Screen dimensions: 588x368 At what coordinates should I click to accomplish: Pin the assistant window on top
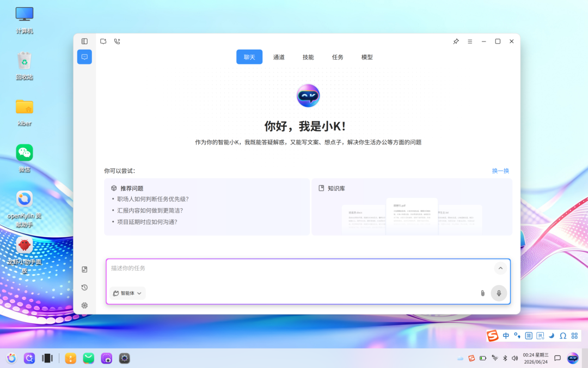[456, 41]
